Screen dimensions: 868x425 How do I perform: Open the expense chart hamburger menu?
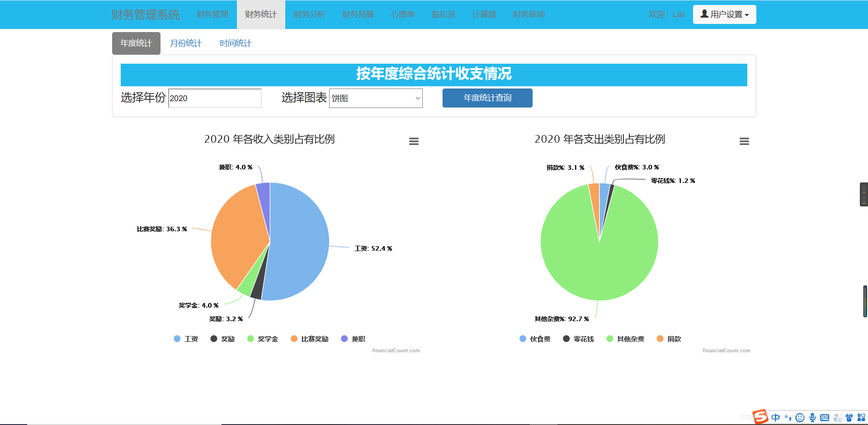click(744, 141)
